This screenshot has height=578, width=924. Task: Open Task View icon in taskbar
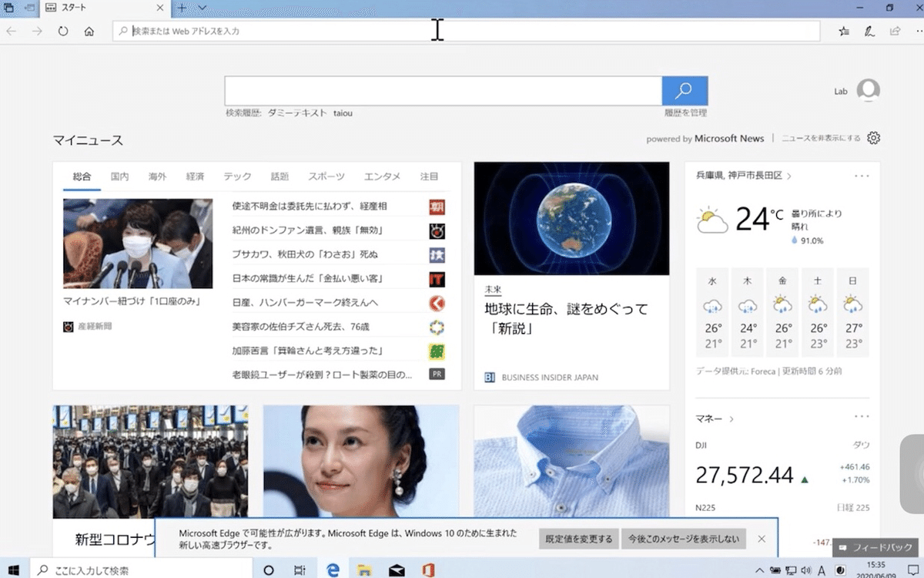(300, 570)
